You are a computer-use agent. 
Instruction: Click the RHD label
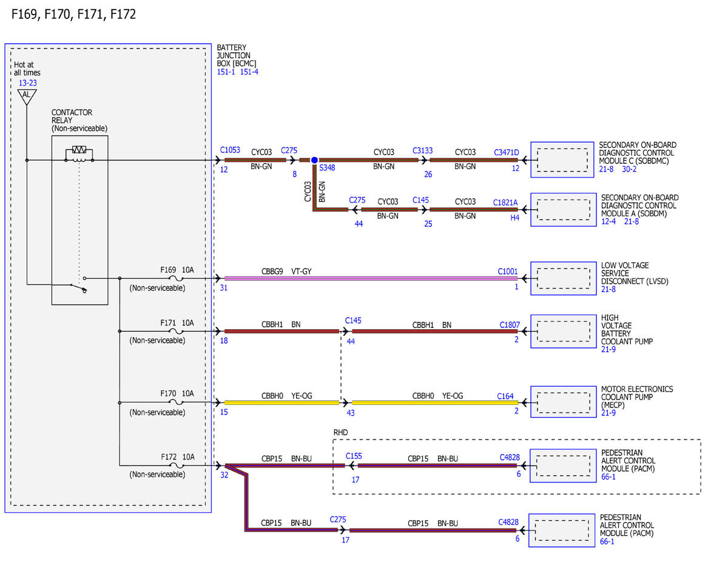pyautogui.click(x=341, y=432)
